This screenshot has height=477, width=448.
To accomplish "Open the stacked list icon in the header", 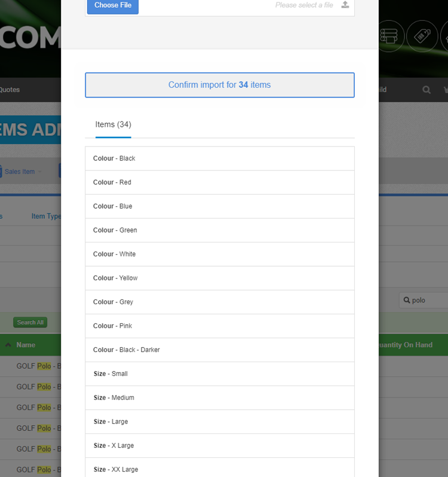I will point(389,36).
